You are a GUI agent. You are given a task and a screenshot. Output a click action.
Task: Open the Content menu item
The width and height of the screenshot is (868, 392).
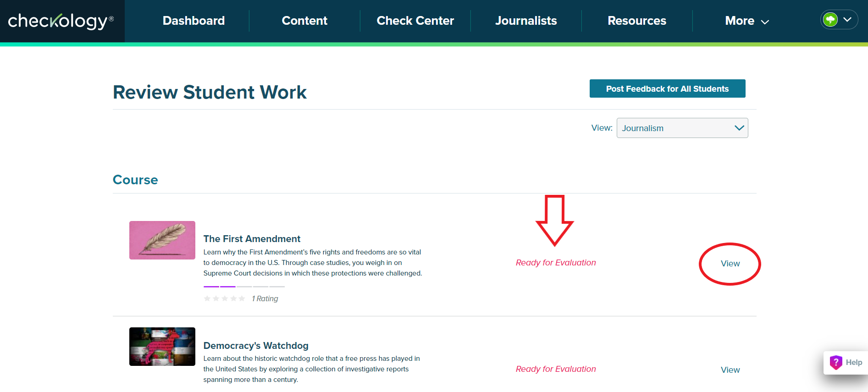(304, 21)
